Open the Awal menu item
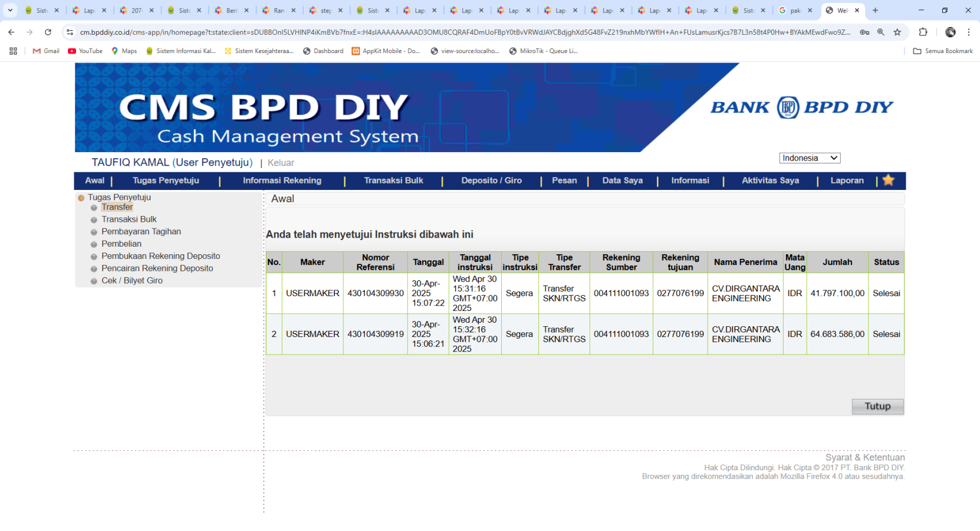The width and height of the screenshot is (980, 531). point(94,181)
